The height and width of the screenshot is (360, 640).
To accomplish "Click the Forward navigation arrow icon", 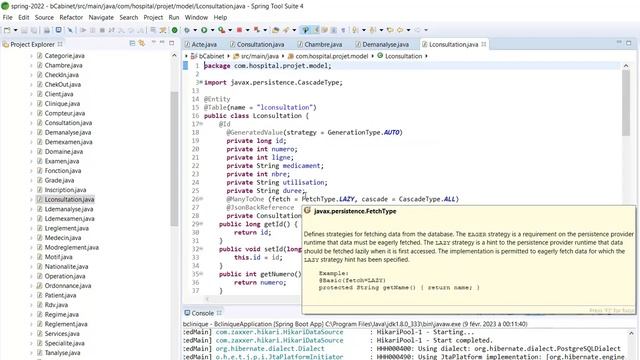I will (x=417, y=30).
